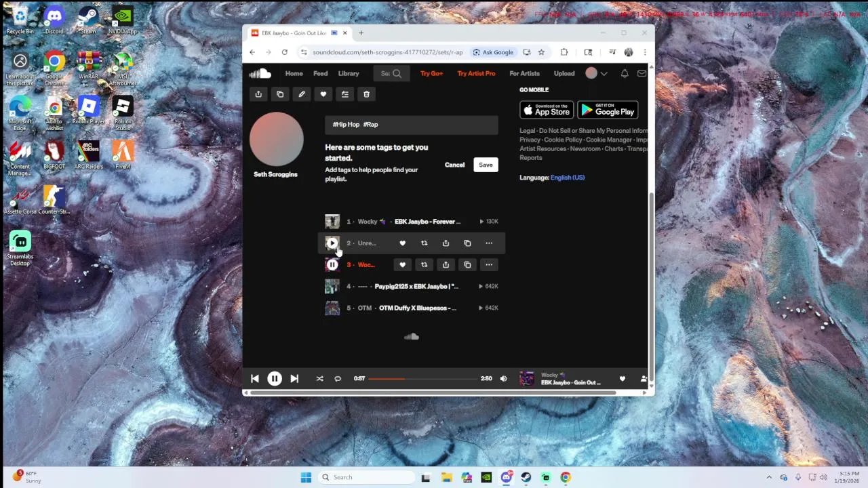Click Cancel on the tags prompt

pyautogui.click(x=455, y=165)
